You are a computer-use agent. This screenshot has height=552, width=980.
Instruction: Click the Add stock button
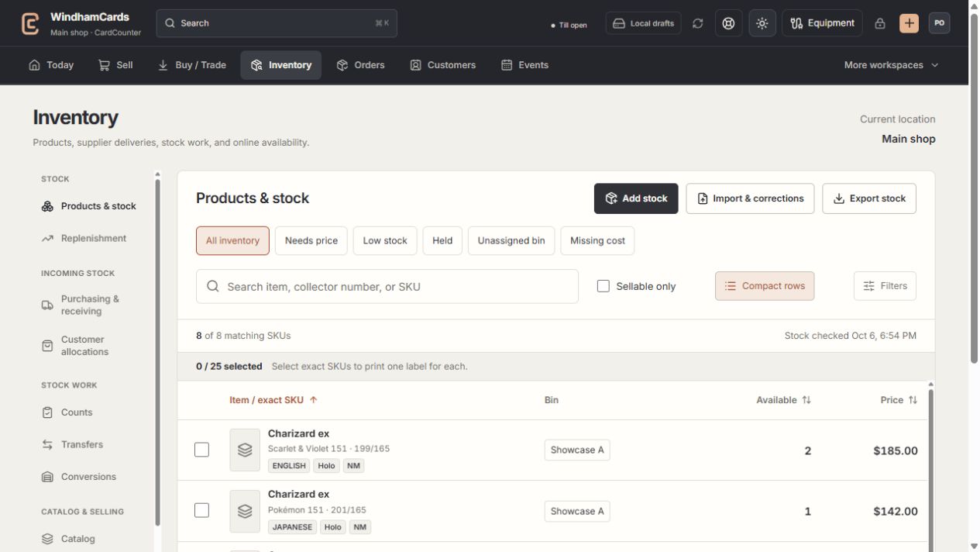(636, 198)
